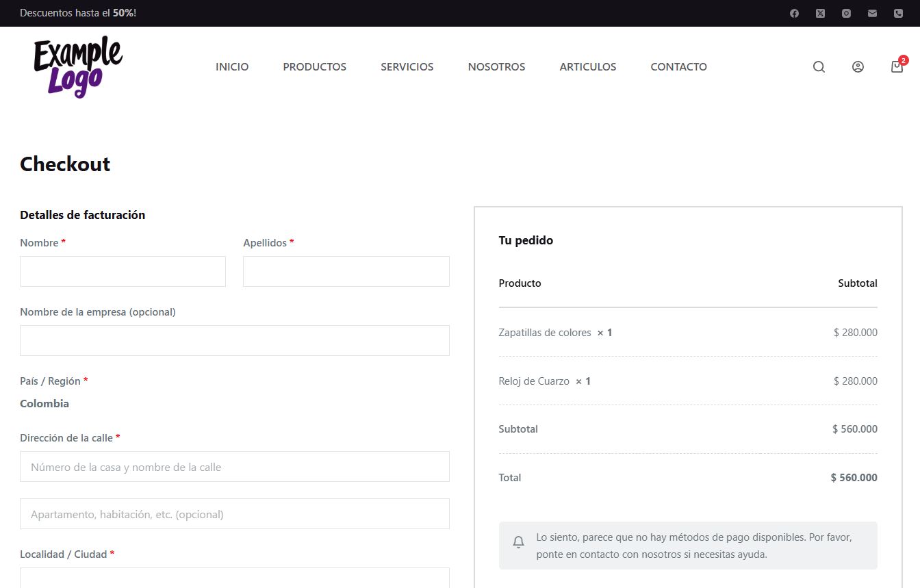The height and width of the screenshot is (588, 920).
Task: Focus the Nombre input field
Action: (123, 271)
